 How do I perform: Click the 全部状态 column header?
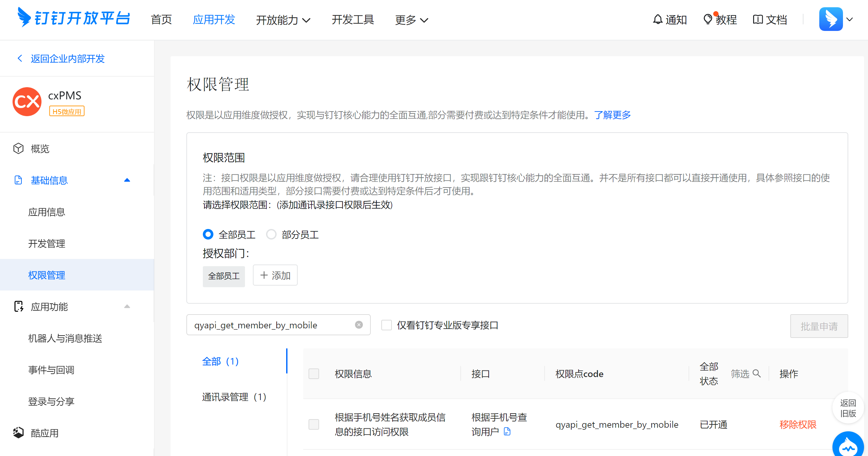(x=709, y=373)
